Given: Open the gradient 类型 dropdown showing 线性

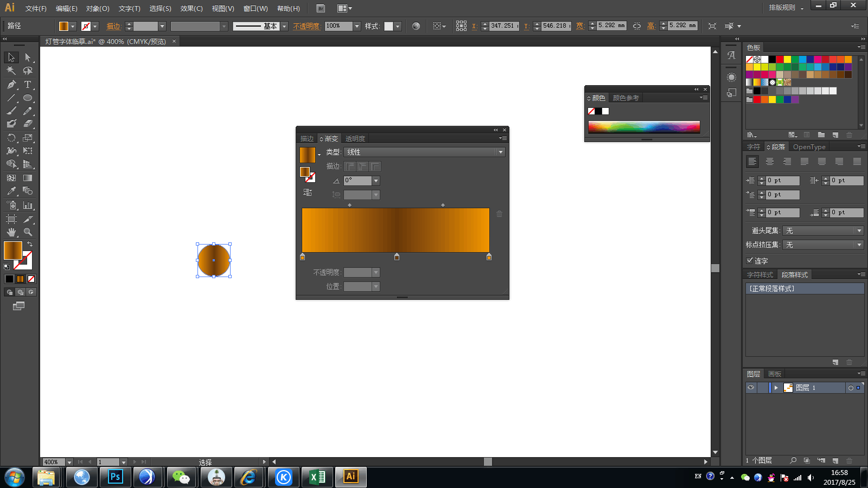Looking at the screenshot, I should coord(425,152).
